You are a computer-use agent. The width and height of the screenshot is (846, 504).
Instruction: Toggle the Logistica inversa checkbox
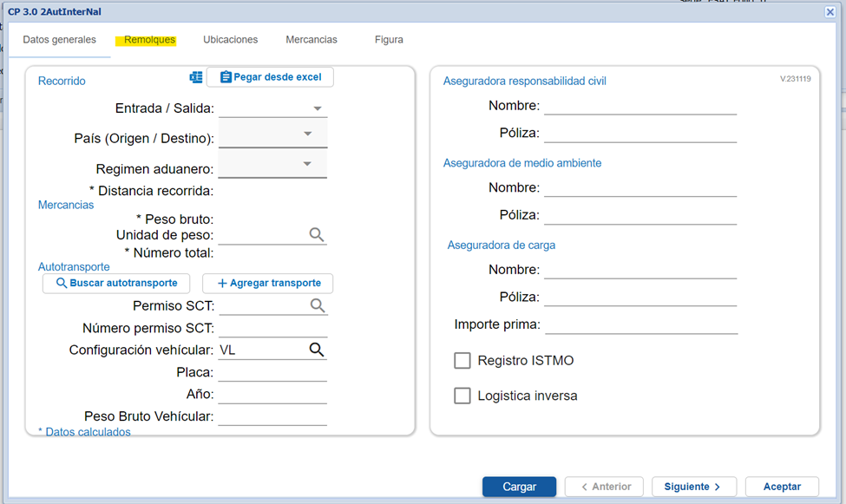point(462,396)
